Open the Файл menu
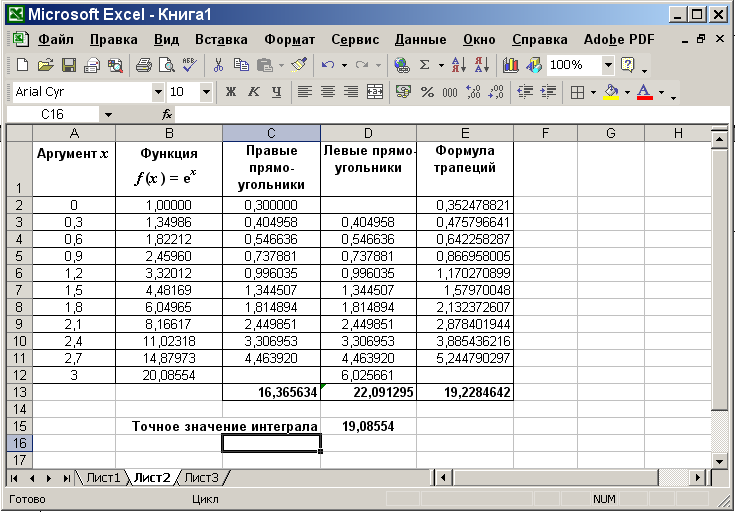 (56, 40)
